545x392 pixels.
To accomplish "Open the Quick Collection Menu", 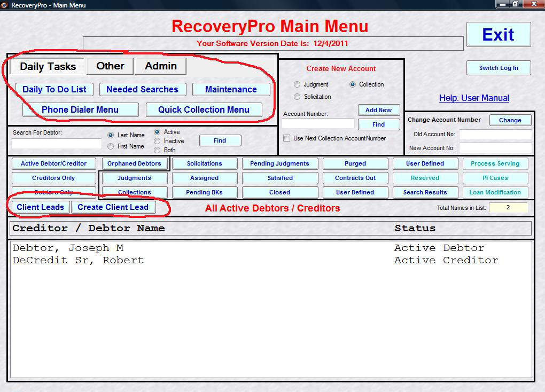I will pyautogui.click(x=204, y=109).
